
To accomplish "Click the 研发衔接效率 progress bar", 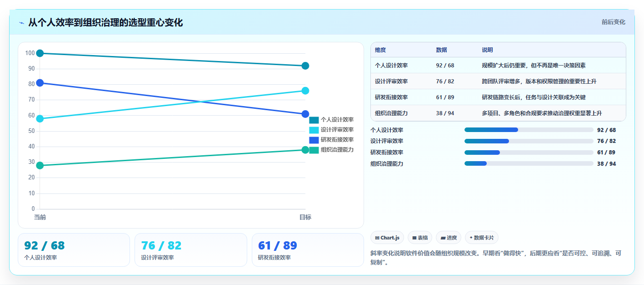I will pos(529,153).
